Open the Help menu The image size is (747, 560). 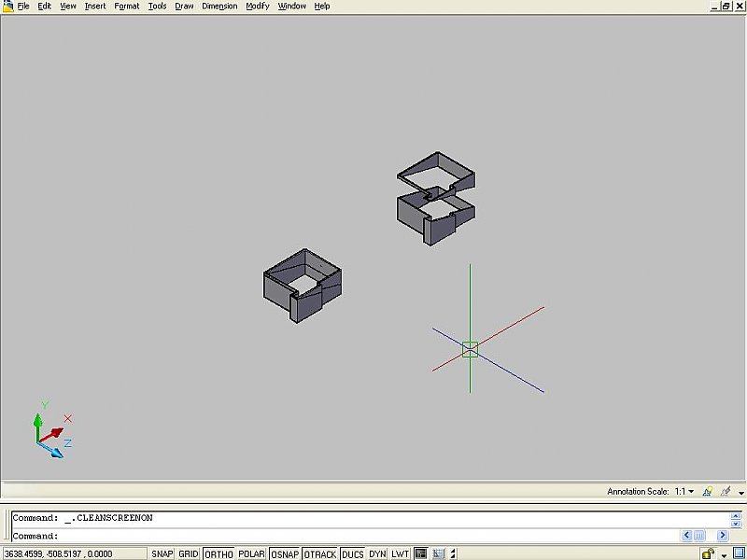(322, 7)
